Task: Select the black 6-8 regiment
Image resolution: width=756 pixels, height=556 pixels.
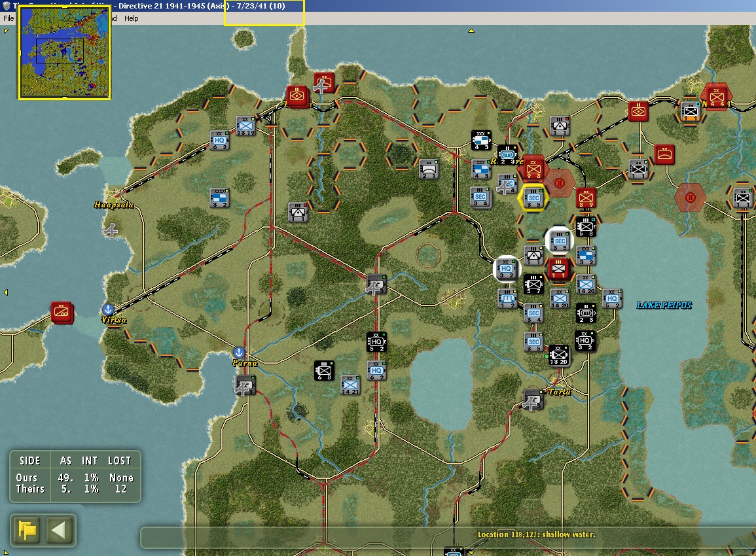Action: [323, 370]
